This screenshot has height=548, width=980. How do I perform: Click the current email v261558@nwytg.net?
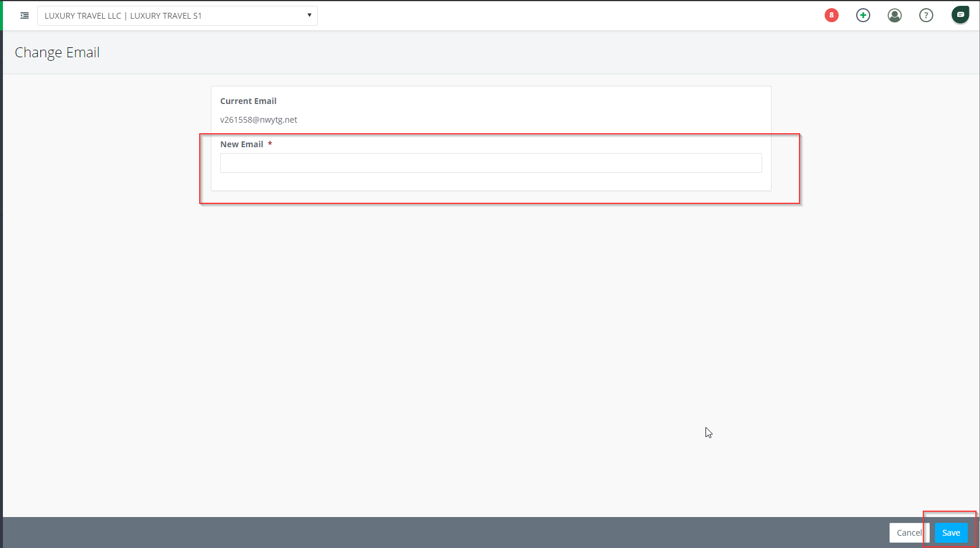pos(259,120)
